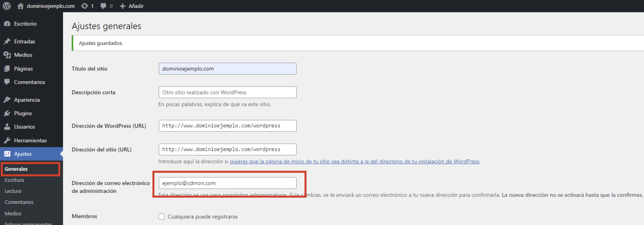Select the Lectura settings submenu

pyautogui.click(x=13, y=191)
